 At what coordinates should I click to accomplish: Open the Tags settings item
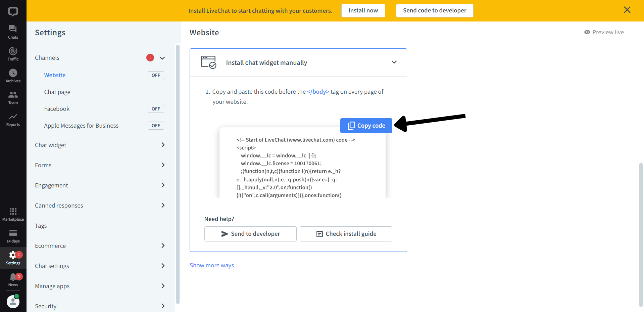(41, 226)
